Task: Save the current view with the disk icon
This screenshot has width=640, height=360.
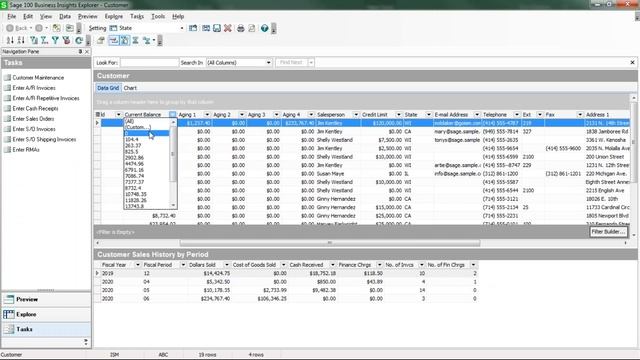Action: click(217, 28)
